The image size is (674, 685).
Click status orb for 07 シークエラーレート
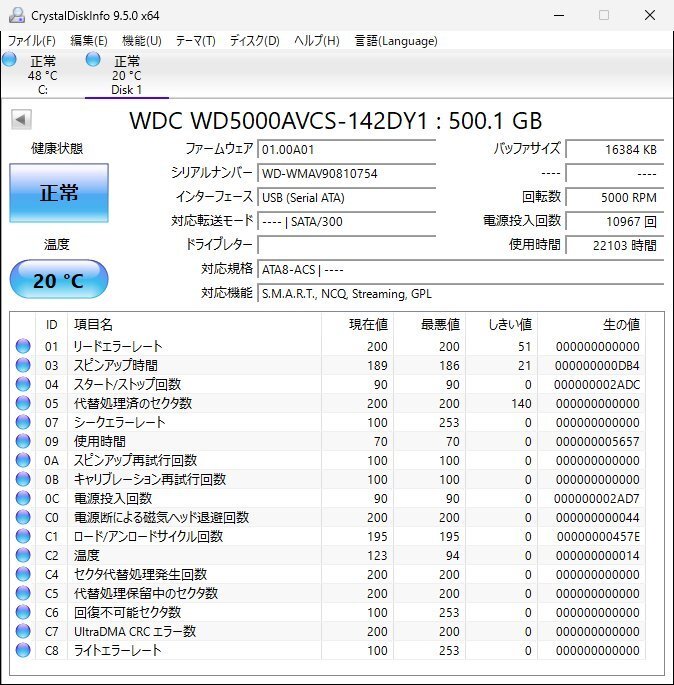(x=23, y=422)
